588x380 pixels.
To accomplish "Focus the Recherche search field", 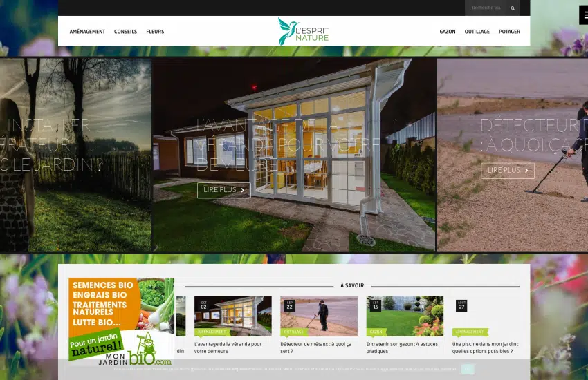I will (x=486, y=8).
